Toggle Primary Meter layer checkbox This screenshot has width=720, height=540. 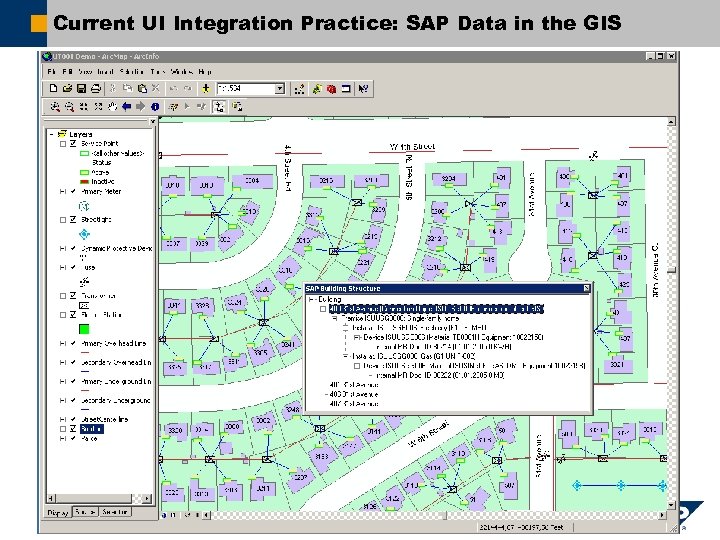click(x=73, y=191)
